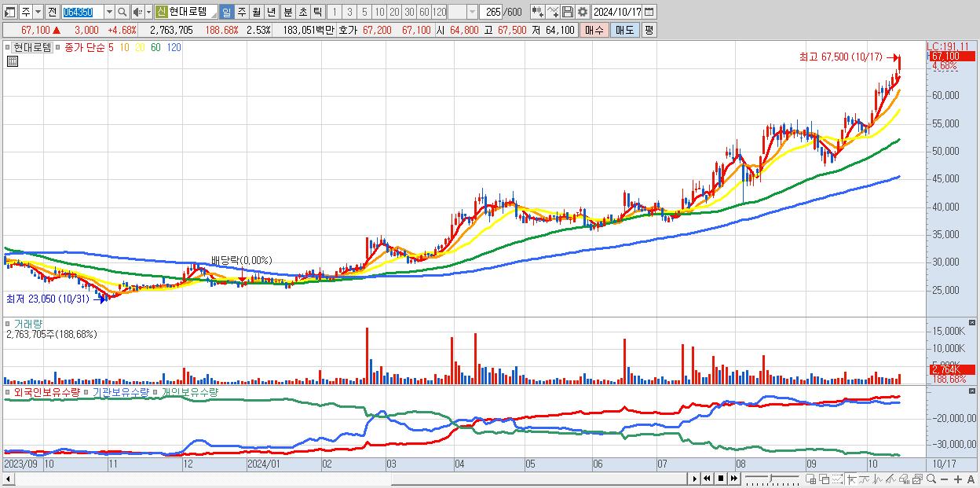Click the candlestick chart type icon
The height and width of the screenshot is (488, 980).
(537, 12)
